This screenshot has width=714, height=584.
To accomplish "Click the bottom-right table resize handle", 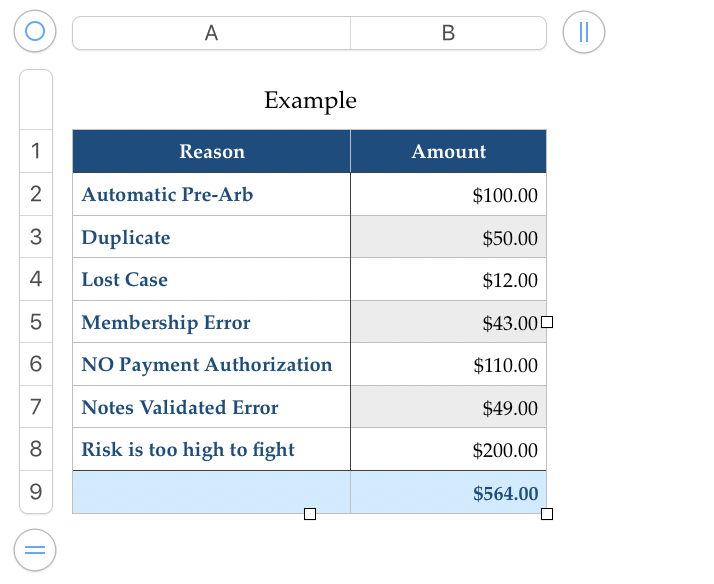I will [546, 514].
